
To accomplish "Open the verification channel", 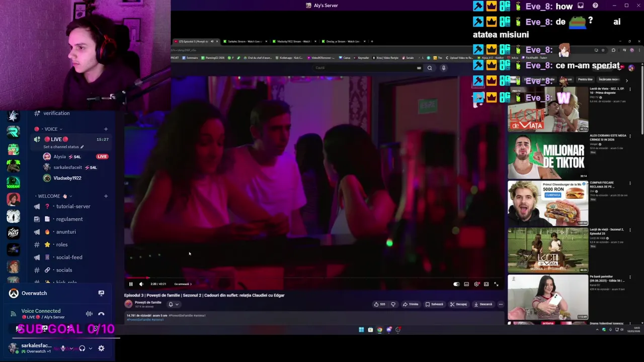I will pyautogui.click(x=56, y=113).
